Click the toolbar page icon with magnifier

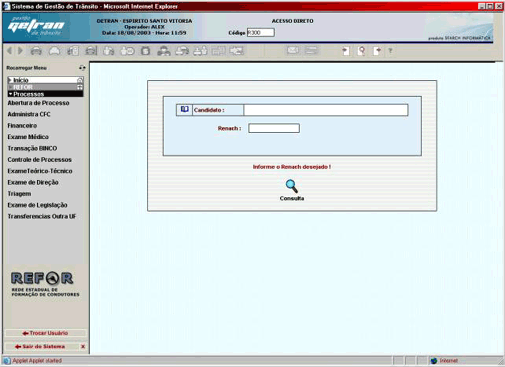[361, 51]
